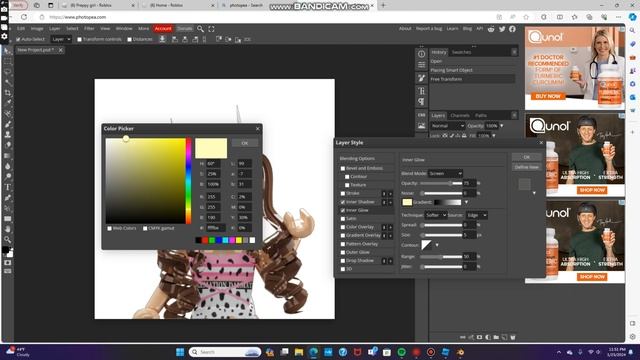
Task: Open the Twitter link icon
Action: [x=502, y=29]
